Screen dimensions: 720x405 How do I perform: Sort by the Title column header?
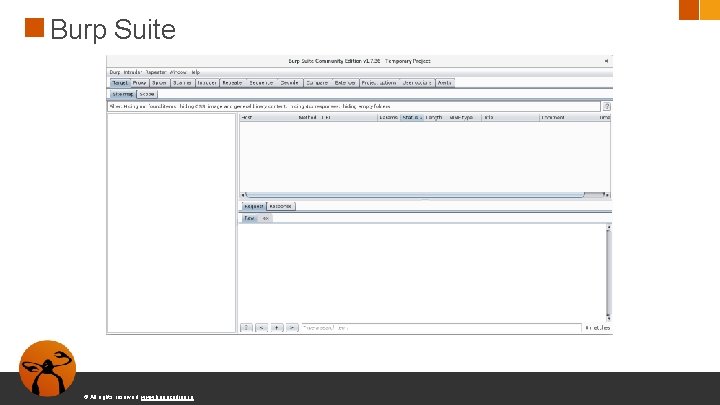[510, 118]
